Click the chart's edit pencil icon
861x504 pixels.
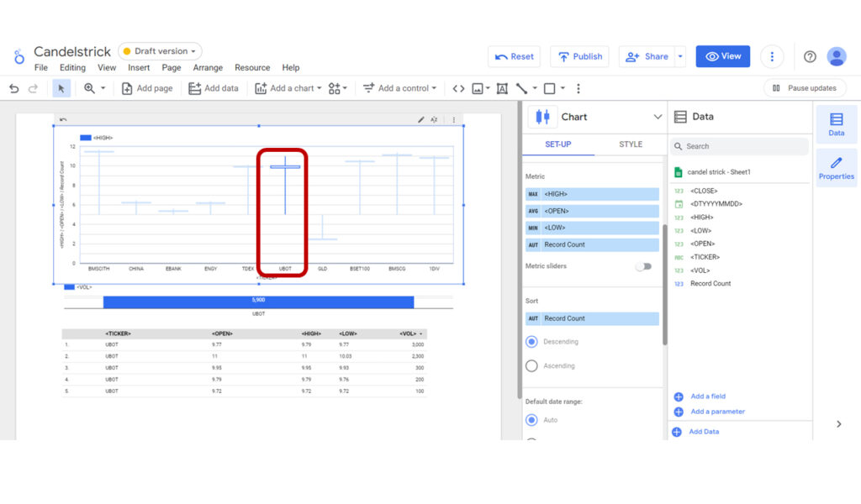pos(420,119)
